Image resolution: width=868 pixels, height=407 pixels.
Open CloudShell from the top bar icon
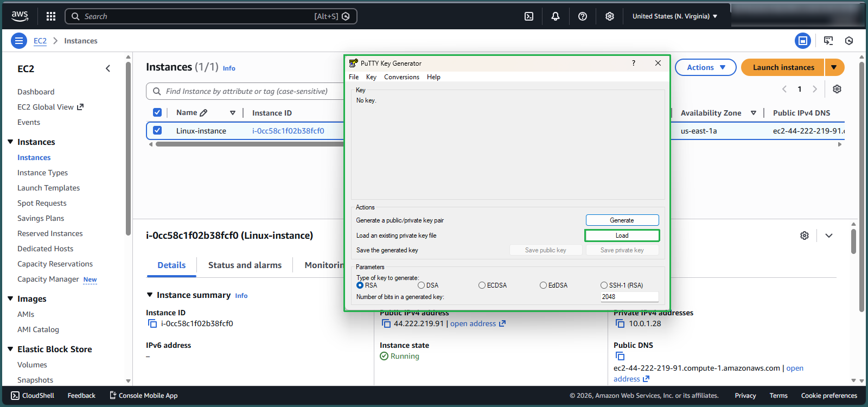(x=529, y=16)
